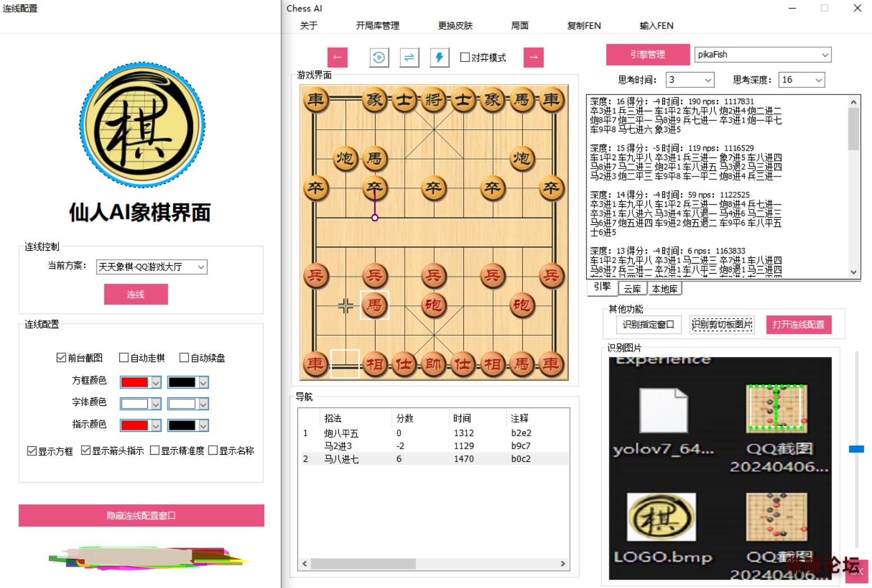Uncheck 显示箭头指示 option
This screenshot has width=872, height=588.
point(86,450)
